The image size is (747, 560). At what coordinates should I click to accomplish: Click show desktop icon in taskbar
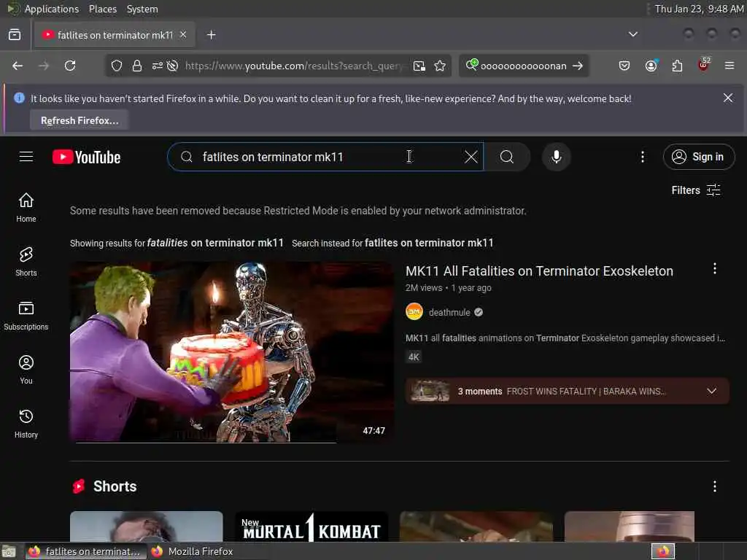(9, 551)
